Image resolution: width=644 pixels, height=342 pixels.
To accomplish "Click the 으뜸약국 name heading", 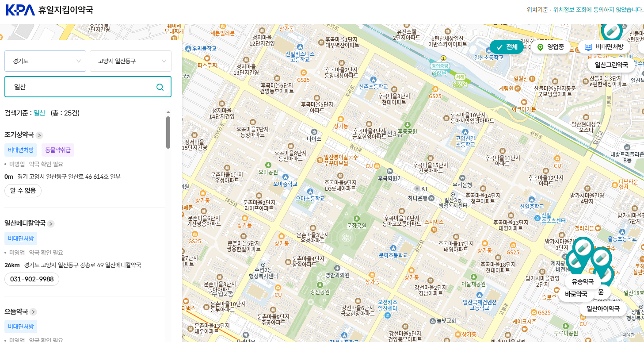I will [16, 312].
